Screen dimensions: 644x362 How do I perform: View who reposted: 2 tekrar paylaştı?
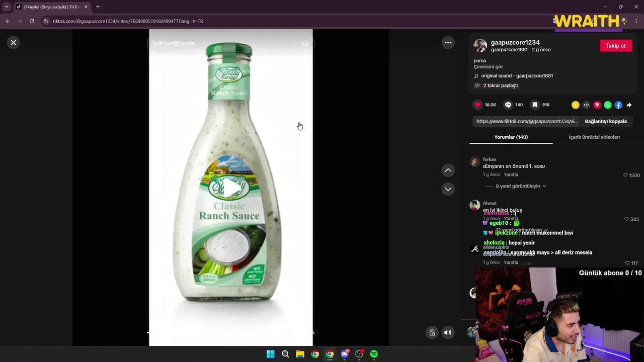500,85
